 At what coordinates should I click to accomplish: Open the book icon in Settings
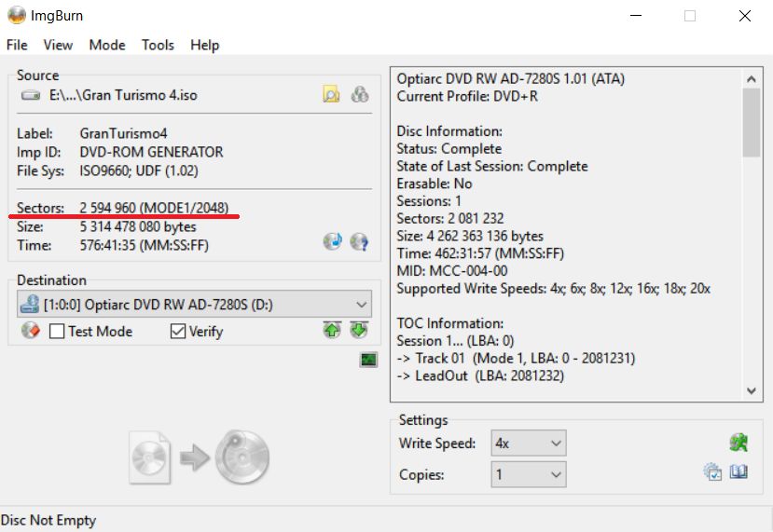tap(738, 471)
